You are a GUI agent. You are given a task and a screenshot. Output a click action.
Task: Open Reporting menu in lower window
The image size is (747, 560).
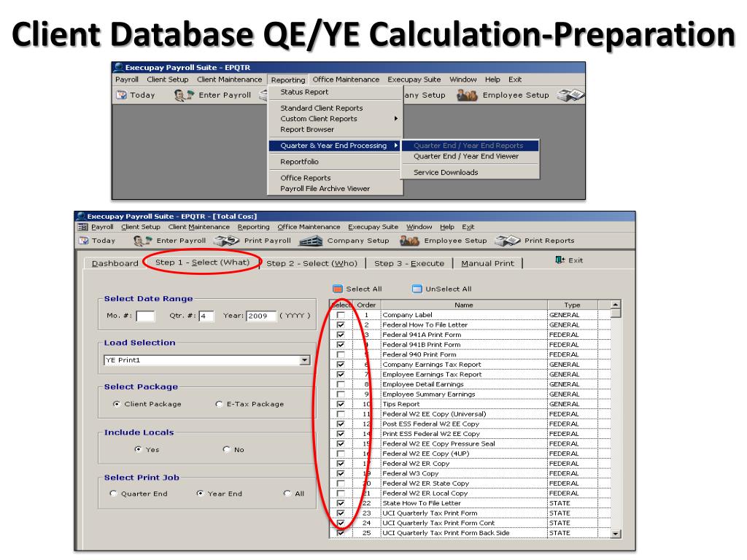coord(253,227)
